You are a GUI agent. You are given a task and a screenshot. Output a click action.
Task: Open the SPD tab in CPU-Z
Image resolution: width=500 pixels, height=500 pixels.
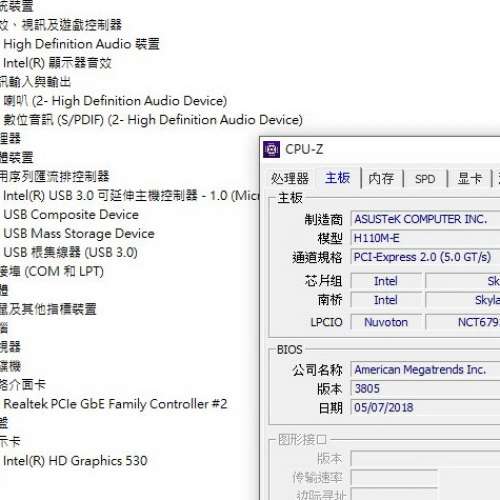(x=425, y=179)
